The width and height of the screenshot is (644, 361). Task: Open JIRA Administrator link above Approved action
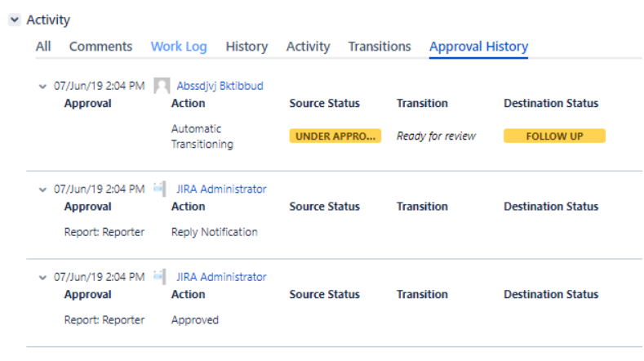[x=221, y=277]
